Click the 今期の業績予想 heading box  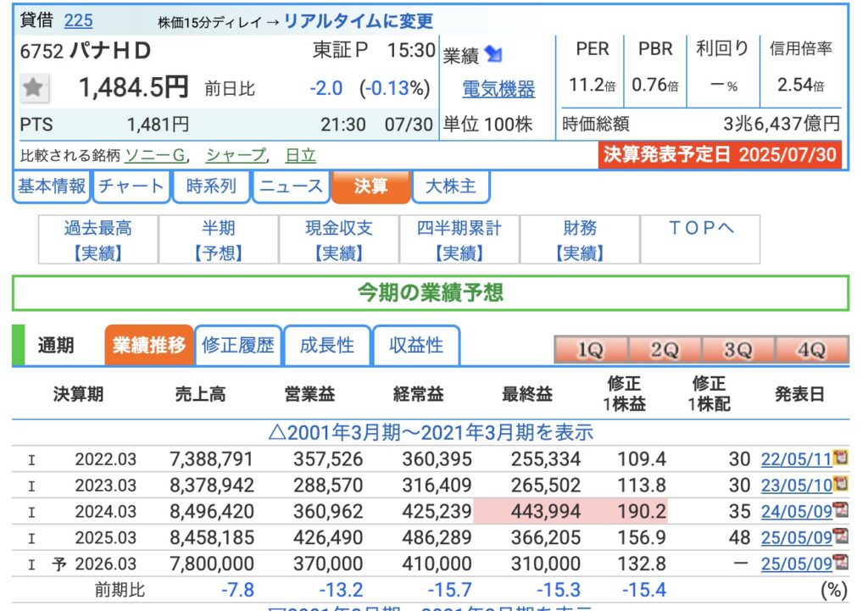pyautogui.click(x=430, y=292)
